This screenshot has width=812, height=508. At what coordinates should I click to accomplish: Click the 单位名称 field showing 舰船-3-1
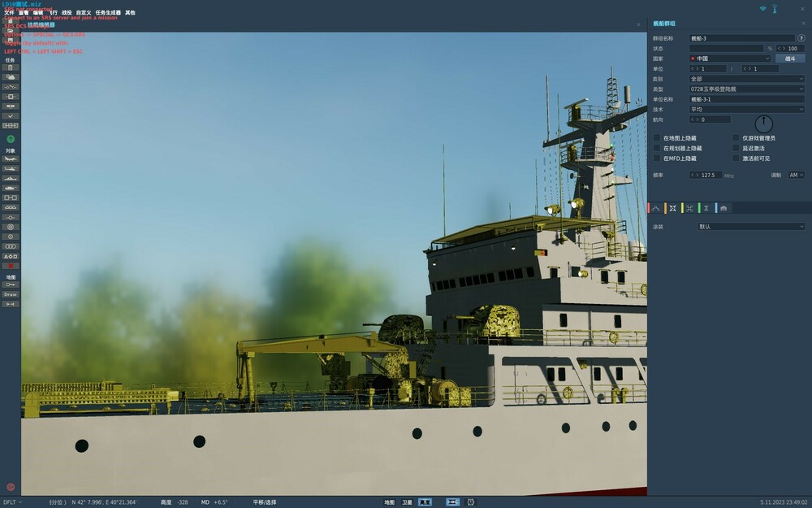pyautogui.click(x=747, y=99)
